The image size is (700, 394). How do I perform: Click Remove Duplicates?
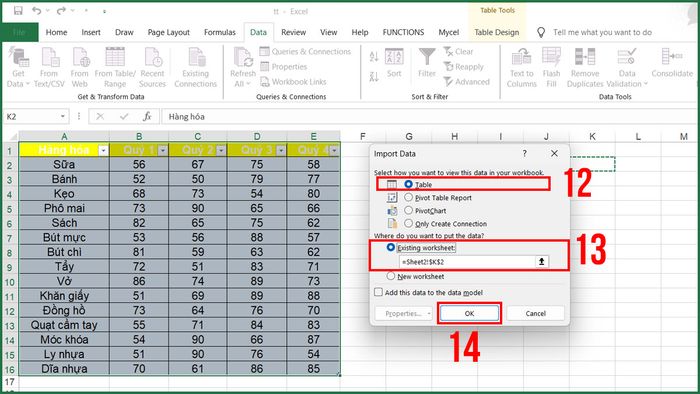585,68
